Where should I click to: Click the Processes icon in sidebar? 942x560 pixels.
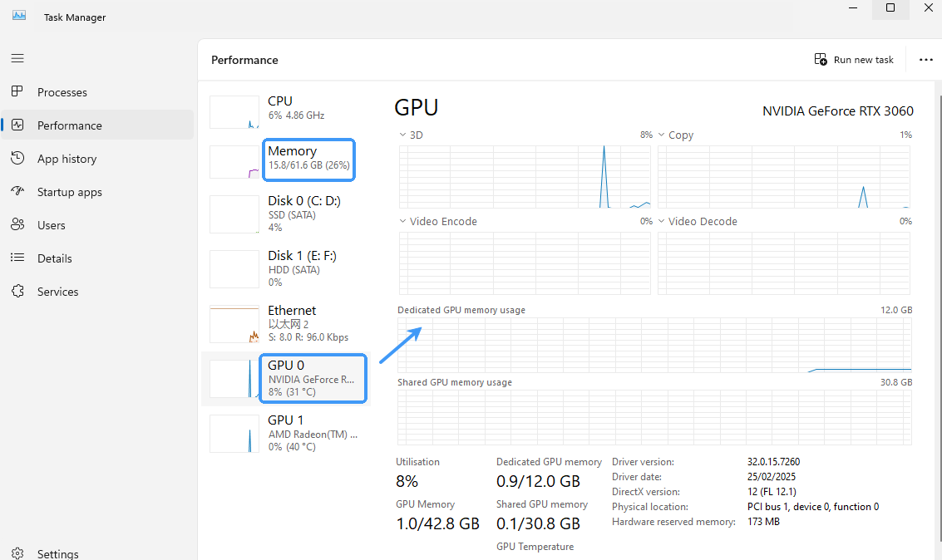[x=17, y=91]
